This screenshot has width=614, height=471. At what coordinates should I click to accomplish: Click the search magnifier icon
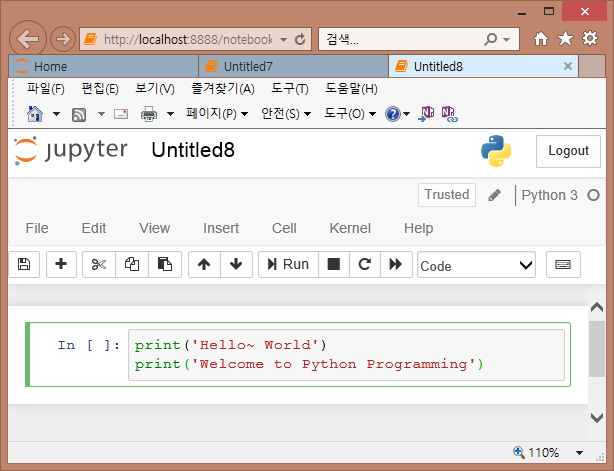pos(490,39)
